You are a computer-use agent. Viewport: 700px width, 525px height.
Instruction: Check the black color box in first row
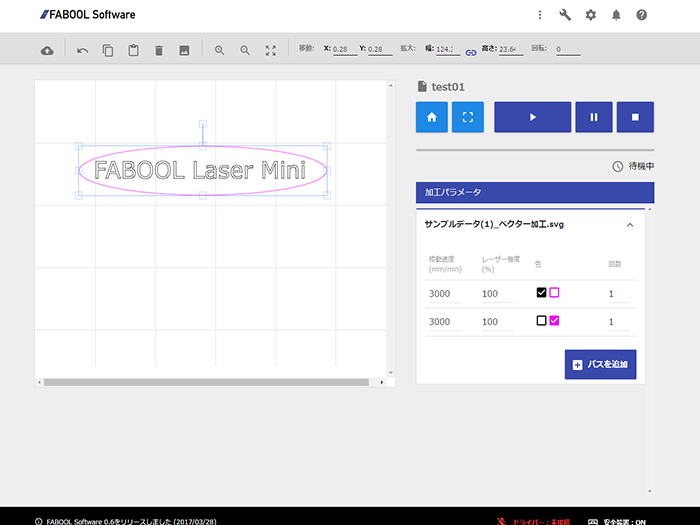pos(541,292)
